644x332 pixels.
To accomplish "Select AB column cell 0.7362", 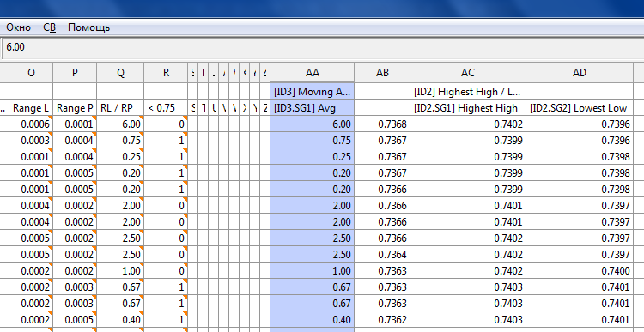I will [x=382, y=320].
